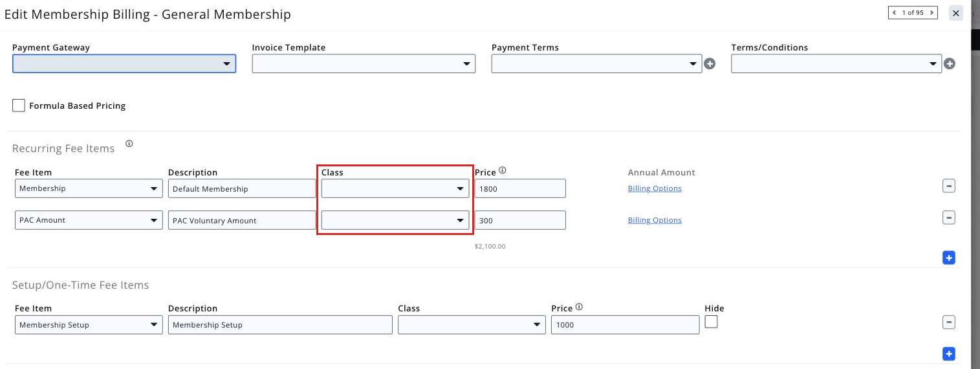
Task: Click the 1 of 95 record counter
Action: (x=913, y=12)
